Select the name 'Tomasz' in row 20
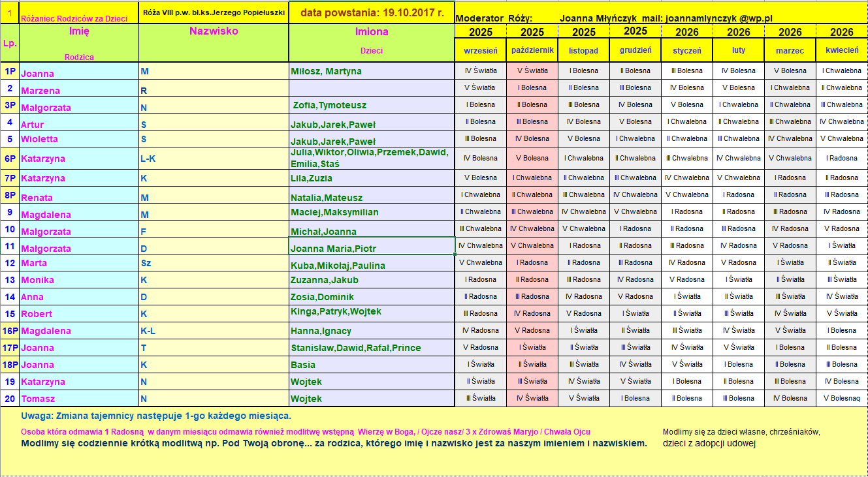The image size is (868, 477). (38, 399)
